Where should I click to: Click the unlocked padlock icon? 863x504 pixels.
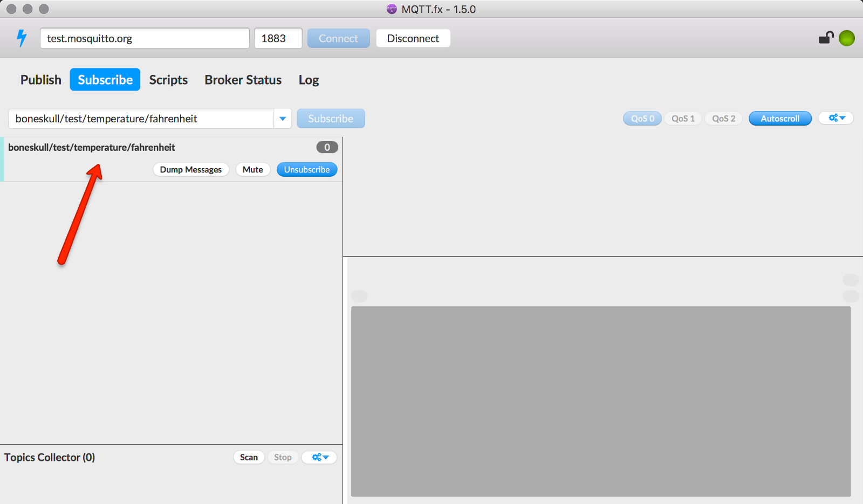point(826,38)
